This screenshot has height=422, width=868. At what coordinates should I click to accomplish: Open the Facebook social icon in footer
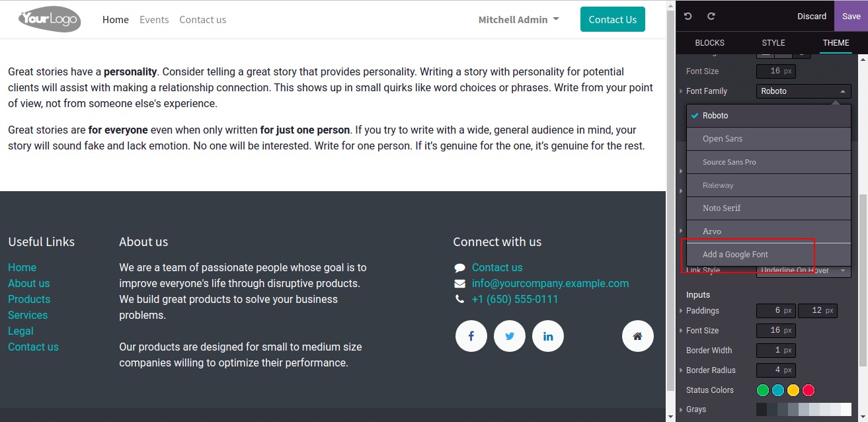click(471, 336)
